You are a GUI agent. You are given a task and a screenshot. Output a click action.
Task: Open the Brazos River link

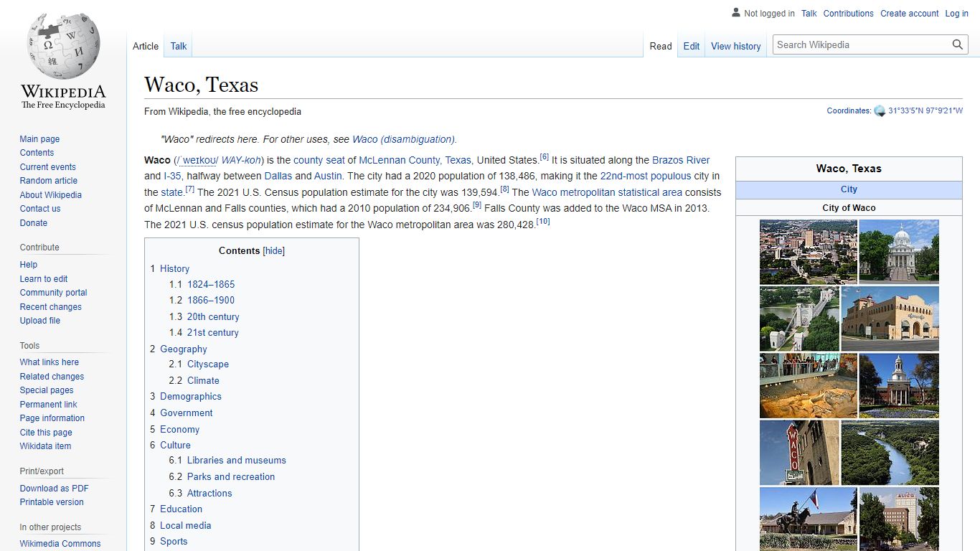pos(681,160)
